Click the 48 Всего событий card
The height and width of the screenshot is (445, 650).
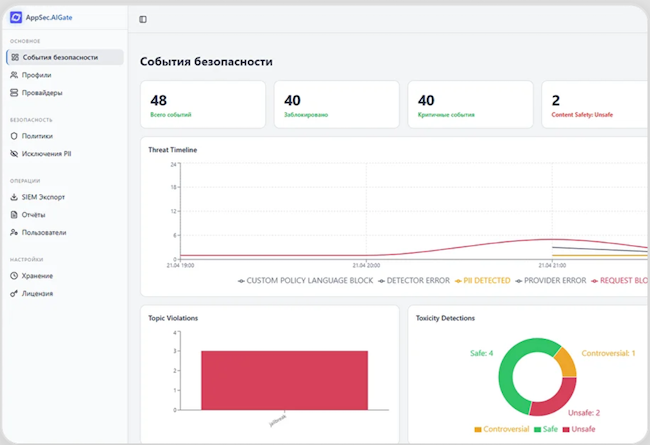point(203,105)
